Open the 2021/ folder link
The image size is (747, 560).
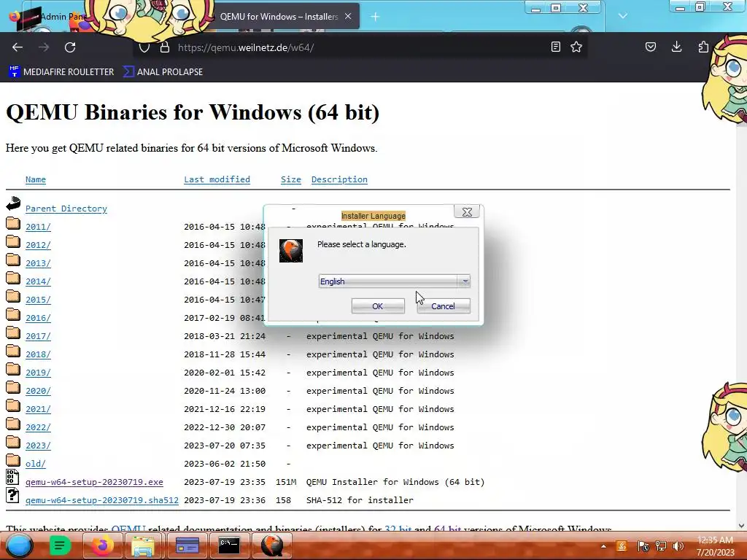[38, 409]
